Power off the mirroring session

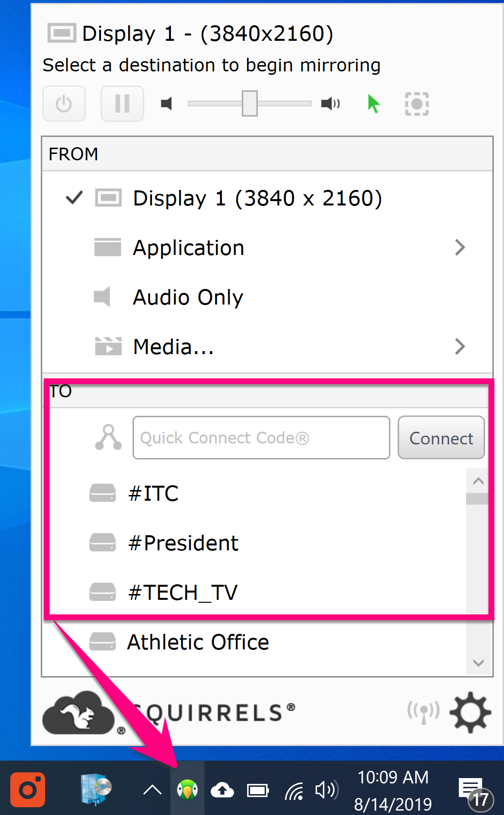click(x=64, y=103)
